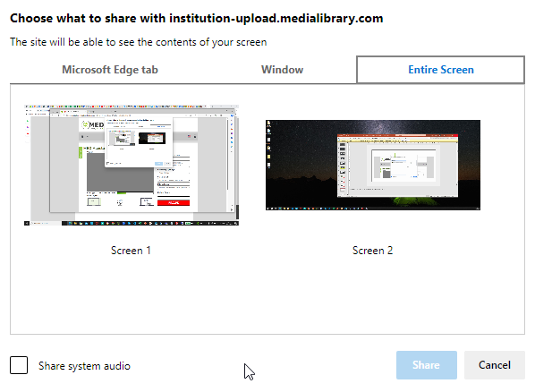Click the blue Share button
This screenshot has height=392, width=535.
[427, 365]
